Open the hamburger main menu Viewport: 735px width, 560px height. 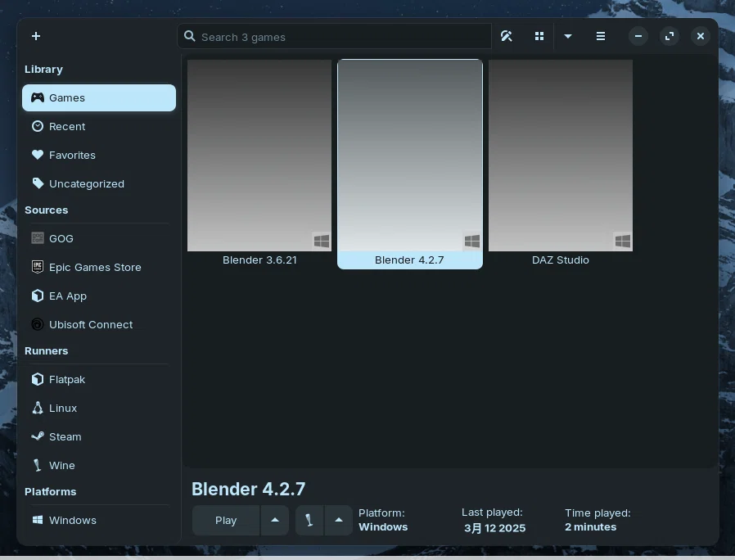(x=601, y=36)
